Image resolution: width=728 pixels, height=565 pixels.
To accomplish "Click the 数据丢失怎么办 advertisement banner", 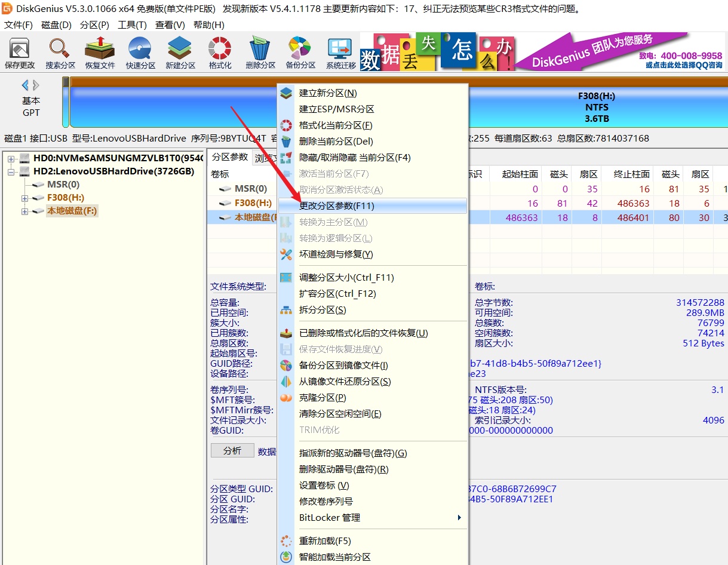I will point(437,52).
